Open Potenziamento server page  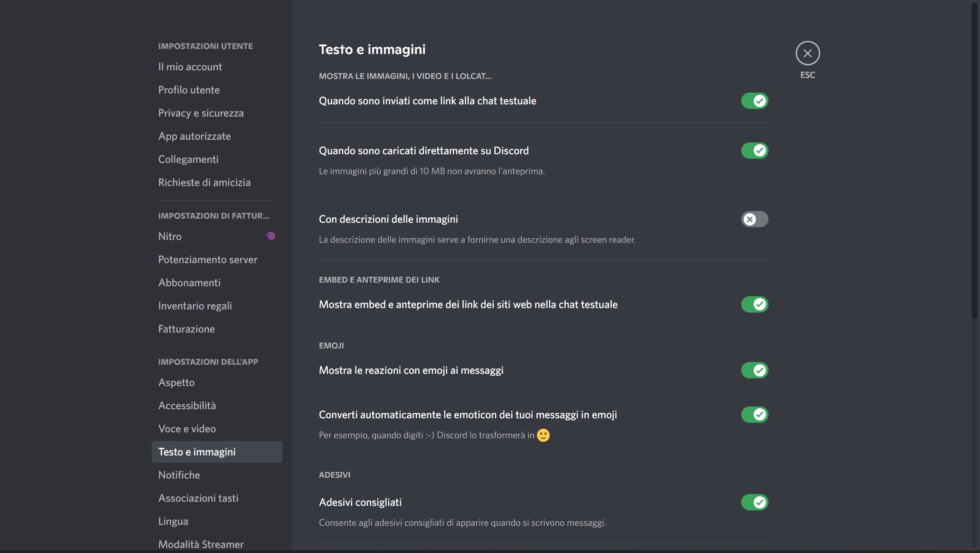point(207,259)
